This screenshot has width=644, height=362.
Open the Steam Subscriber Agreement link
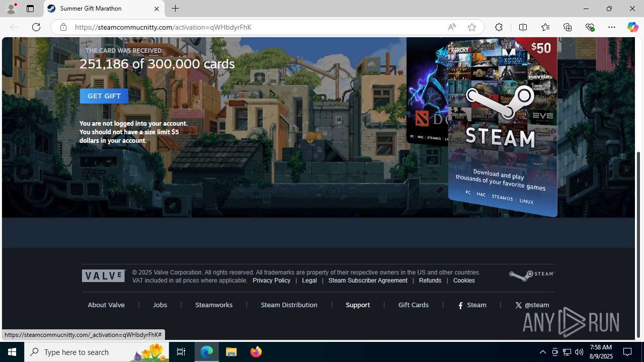(368, 281)
